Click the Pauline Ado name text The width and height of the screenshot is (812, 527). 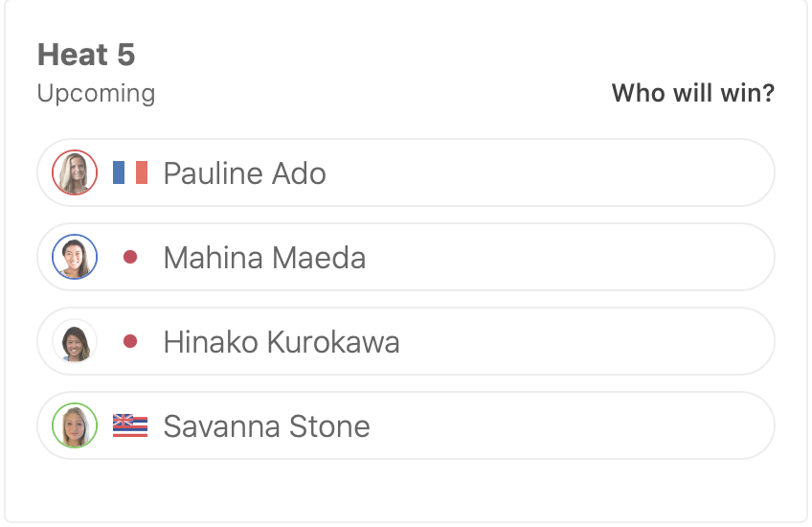tap(245, 173)
